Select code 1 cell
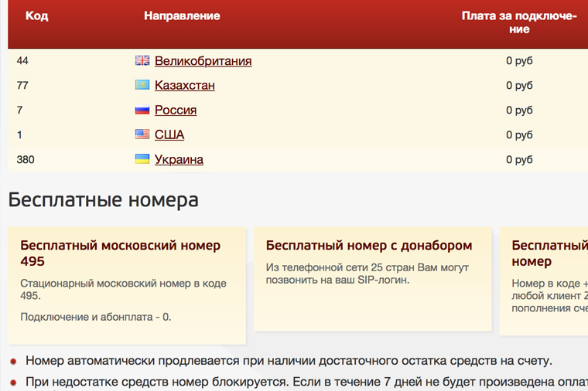 click(19, 134)
